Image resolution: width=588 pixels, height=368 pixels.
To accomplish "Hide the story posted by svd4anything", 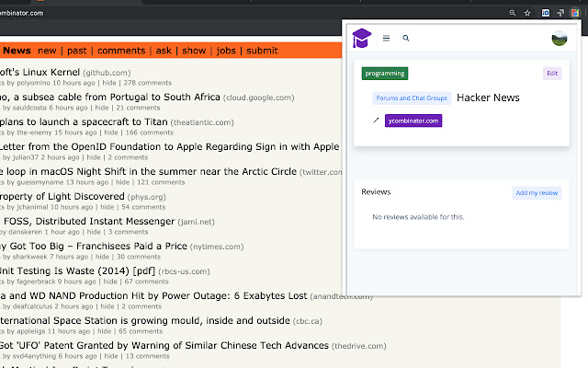I will tap(111, 356).
